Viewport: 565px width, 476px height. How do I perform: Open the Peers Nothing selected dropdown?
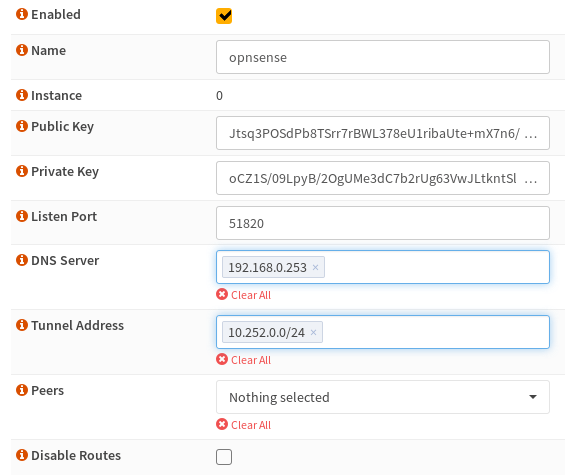click(x=383, y=397)
